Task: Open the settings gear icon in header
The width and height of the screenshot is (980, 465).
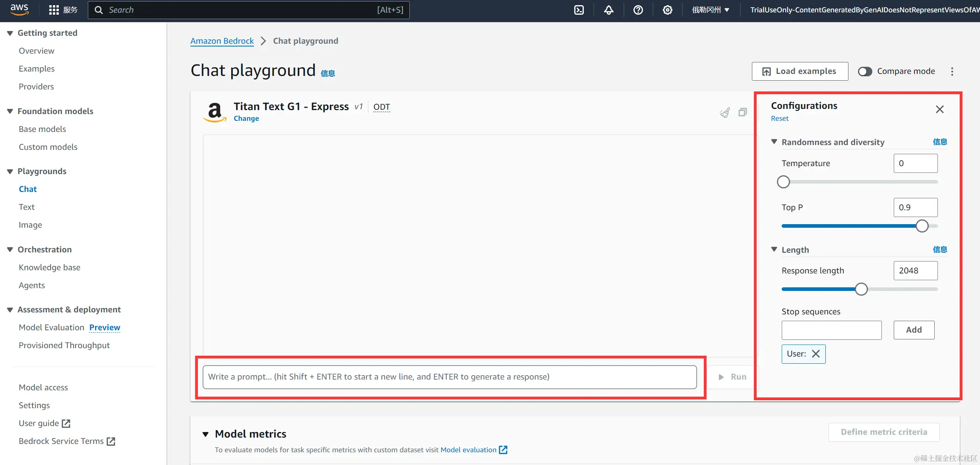Action: (667, 10)
